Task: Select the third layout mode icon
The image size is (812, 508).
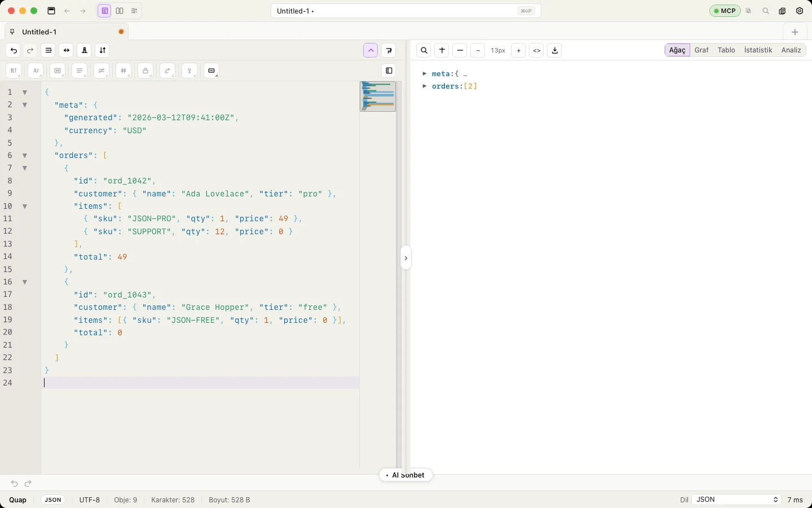Action: [x=134, y=11]
